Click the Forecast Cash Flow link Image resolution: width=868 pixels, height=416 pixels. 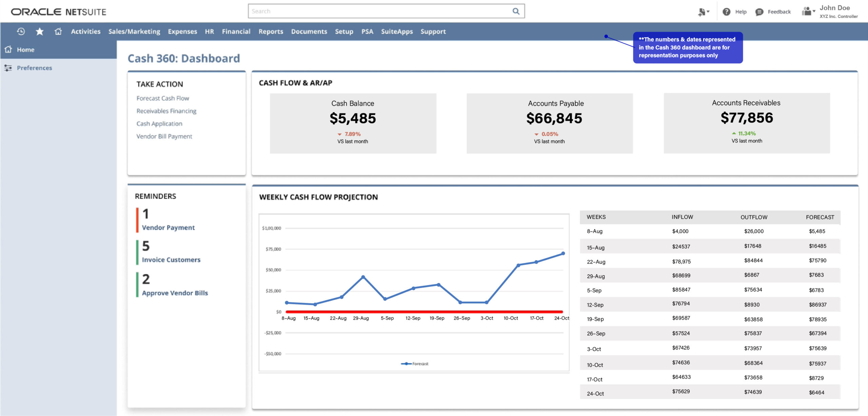coord(163,98)
